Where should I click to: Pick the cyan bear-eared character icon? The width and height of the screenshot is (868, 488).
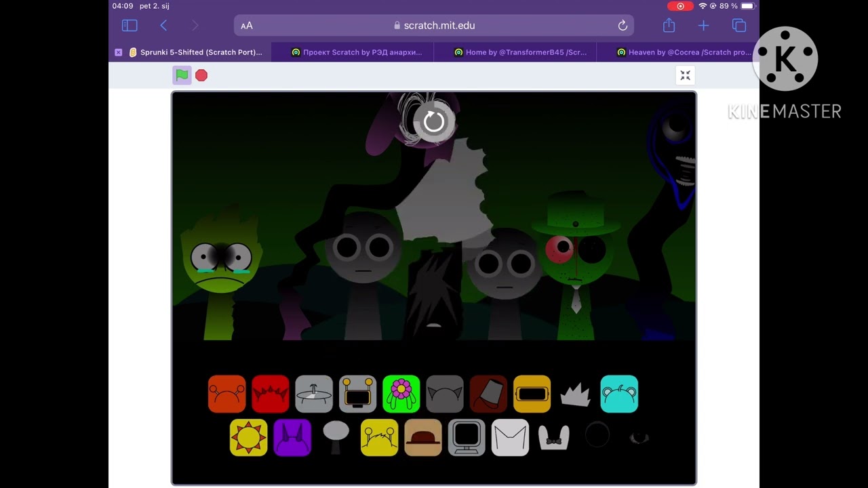(619, 394)
